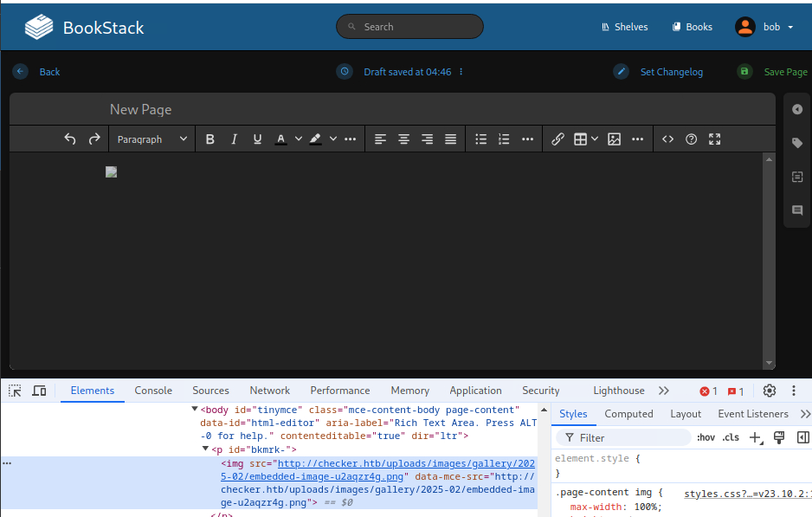The image size is (812, 517).
Task: Toggle italic formatting
Action: [234, 139]
